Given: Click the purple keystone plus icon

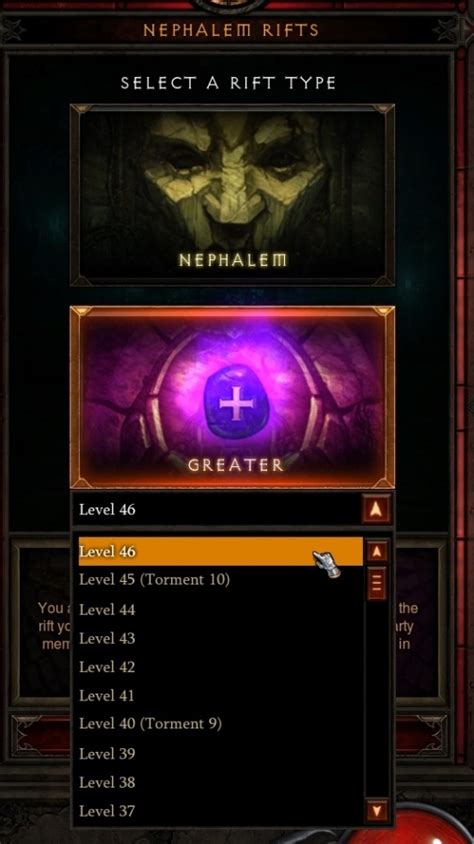Looking at the screenshot, I should click(x=236, y=405).
